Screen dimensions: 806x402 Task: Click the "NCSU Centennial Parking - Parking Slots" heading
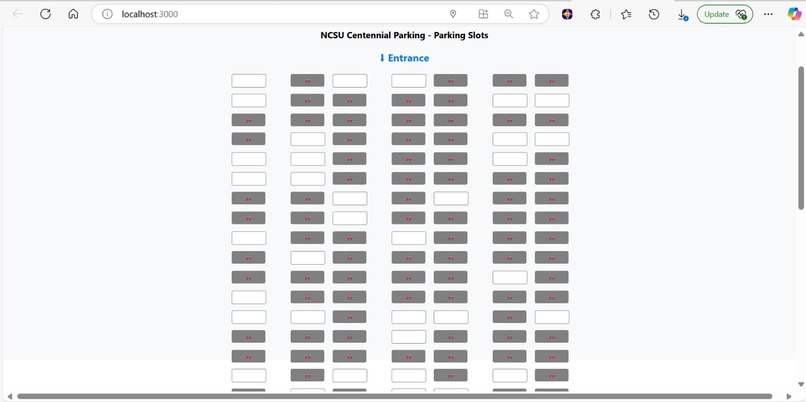click(404, 35)
